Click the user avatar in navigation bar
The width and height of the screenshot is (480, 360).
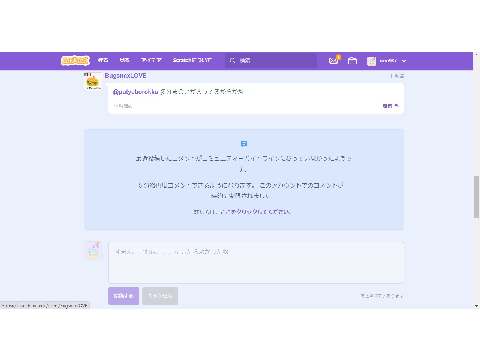coord(371,61)
